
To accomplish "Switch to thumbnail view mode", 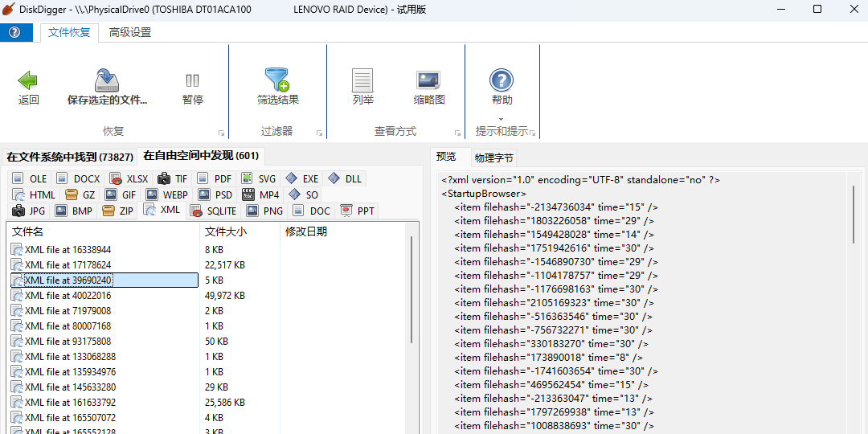I will point(429,81).
